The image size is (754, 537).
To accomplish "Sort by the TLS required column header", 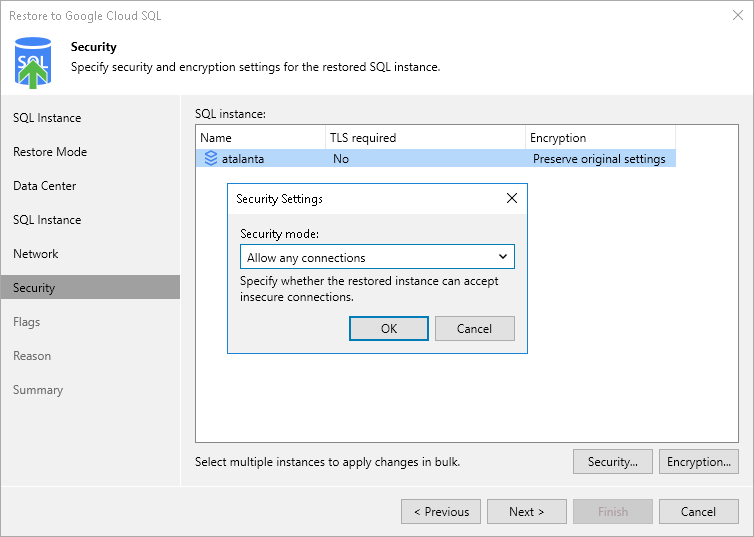I will (x=425, y=137).
